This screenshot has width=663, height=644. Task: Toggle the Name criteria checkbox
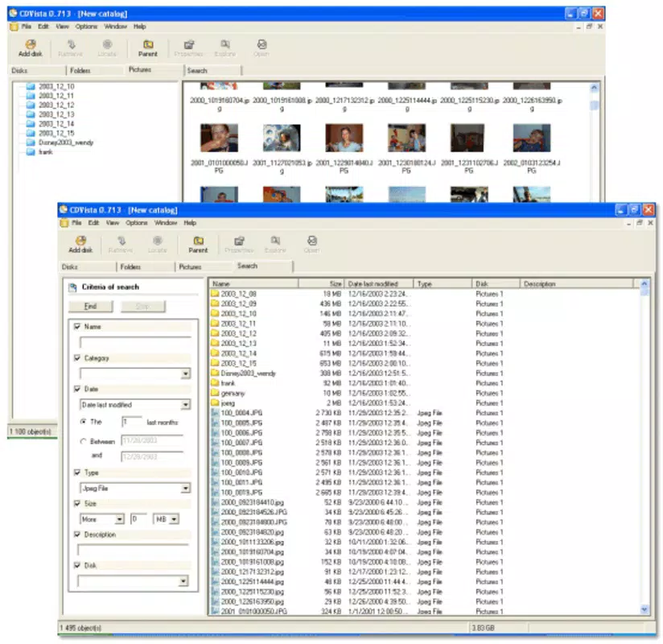pos(77,327)
